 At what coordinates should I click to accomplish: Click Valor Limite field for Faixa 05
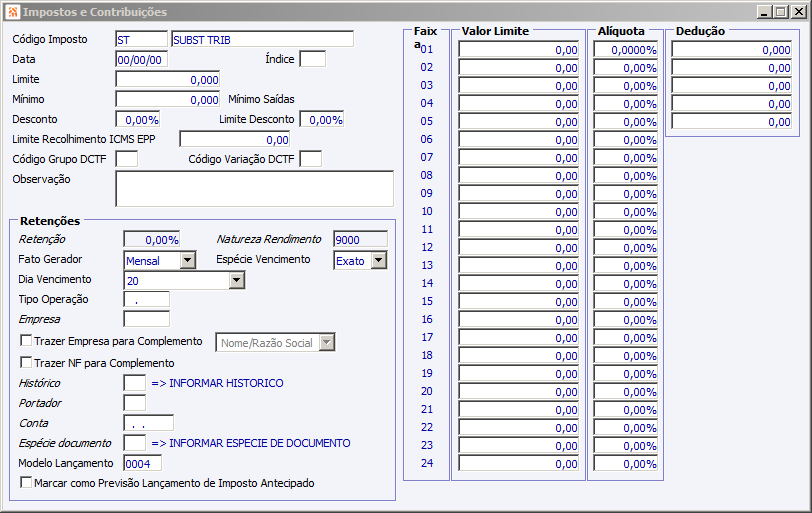pos(518,121)
